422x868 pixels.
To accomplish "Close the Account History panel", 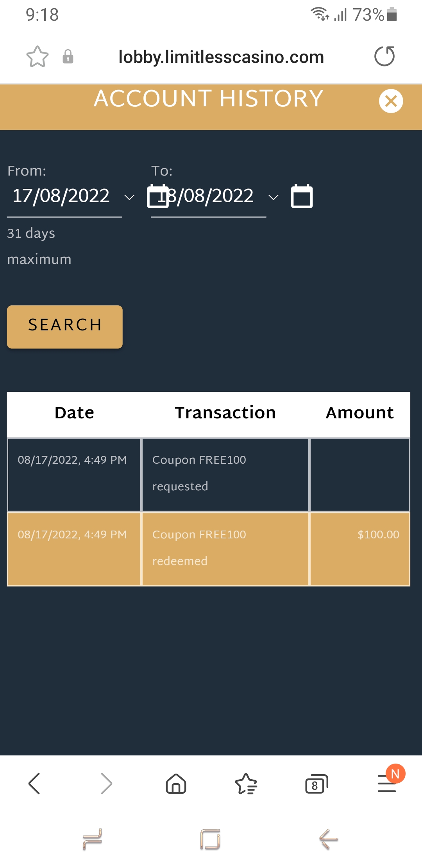I will click(x=391, y=101).
